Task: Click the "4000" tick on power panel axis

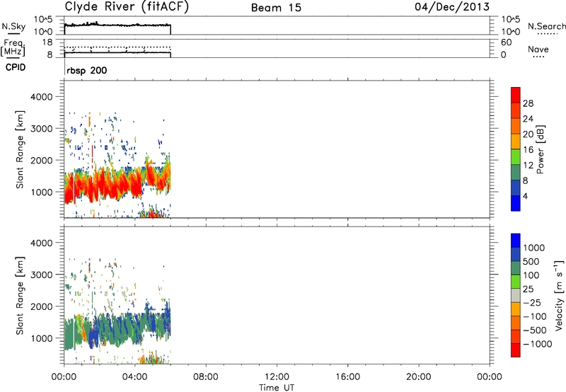Action: point(42,97)
